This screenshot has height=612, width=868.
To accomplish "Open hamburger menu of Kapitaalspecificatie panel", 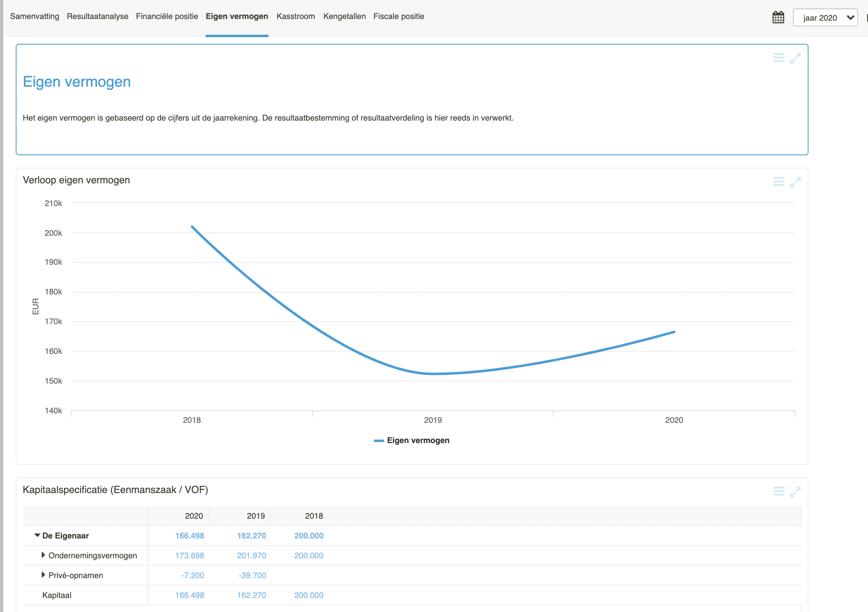I will tap(779, 491).
